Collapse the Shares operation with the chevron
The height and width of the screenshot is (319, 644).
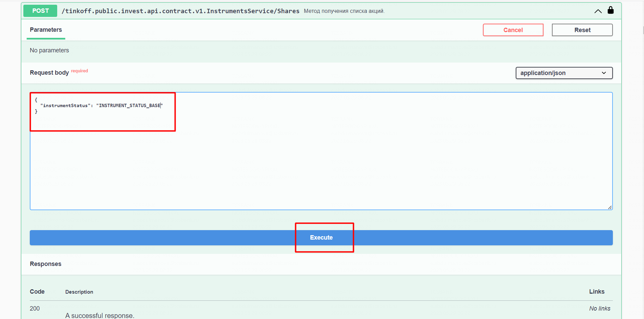(x=598, y=11)
